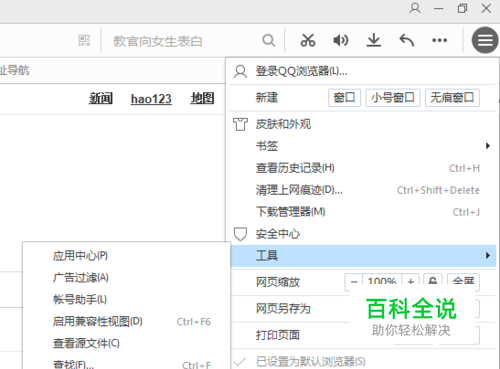The width and height of the screenshot is (500, 369).
Task: Click the 网页缩放 label in menu
Action: click(278, 282)
